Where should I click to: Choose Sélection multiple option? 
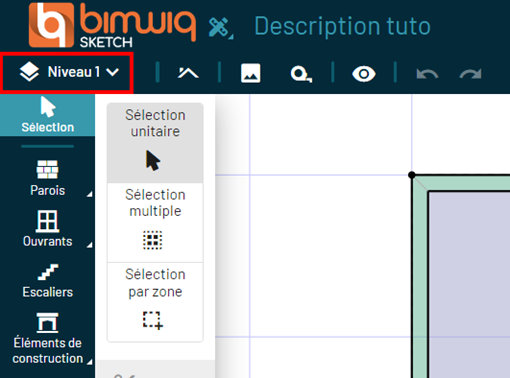click(155, 222)
